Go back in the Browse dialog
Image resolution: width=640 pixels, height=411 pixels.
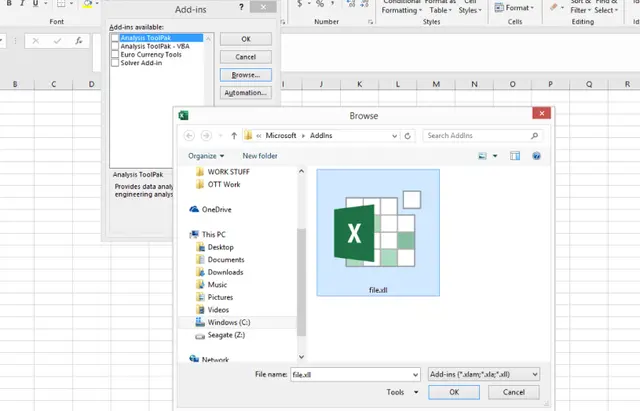pos(189,136)
